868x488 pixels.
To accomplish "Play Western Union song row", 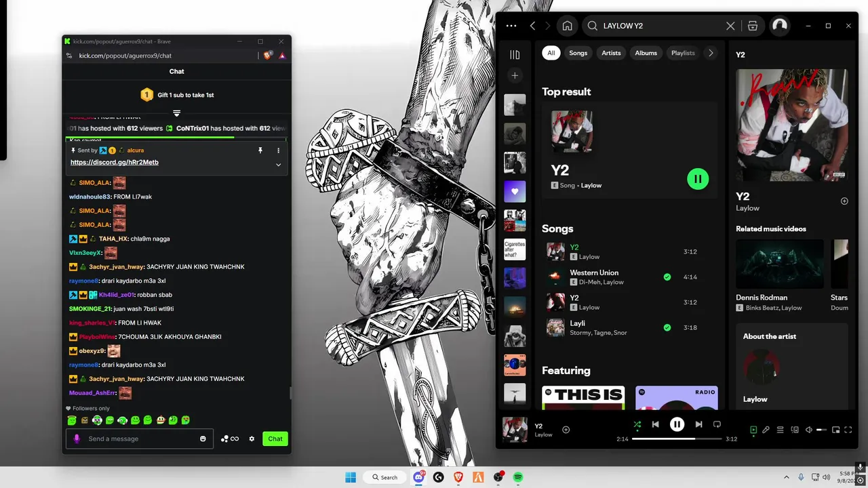I will [x=629, y=277].
